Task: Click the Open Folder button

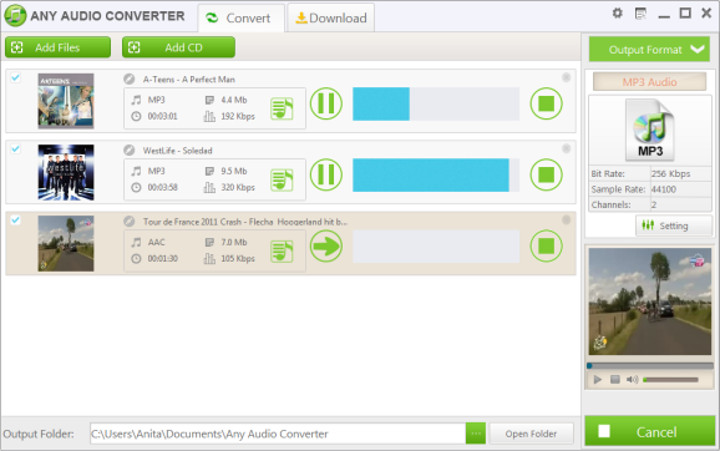Action: (x=531, y=434)
